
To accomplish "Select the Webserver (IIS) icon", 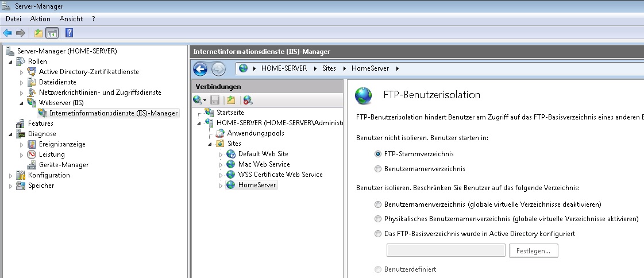I will [x=32, y=103].
